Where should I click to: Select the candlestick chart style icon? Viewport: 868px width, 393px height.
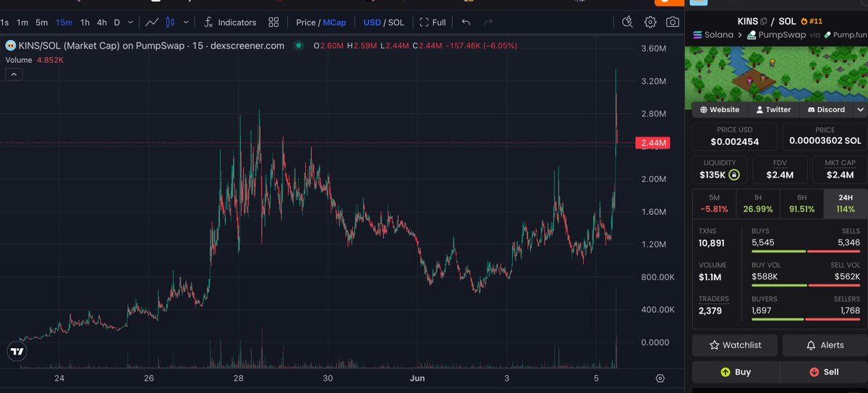click(x=171, y=22)
